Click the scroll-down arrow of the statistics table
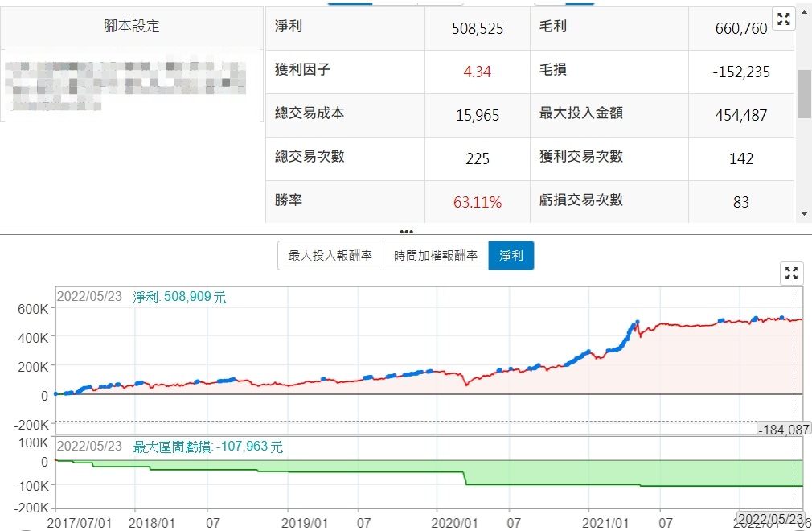Screen dimensions: 812x531 805,213
